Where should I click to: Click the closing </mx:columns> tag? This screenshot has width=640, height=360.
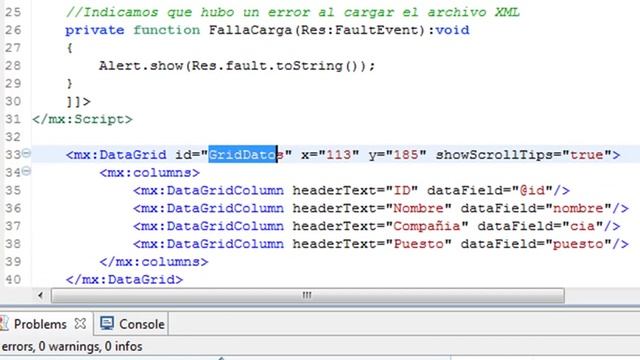(x=154, y=261)
